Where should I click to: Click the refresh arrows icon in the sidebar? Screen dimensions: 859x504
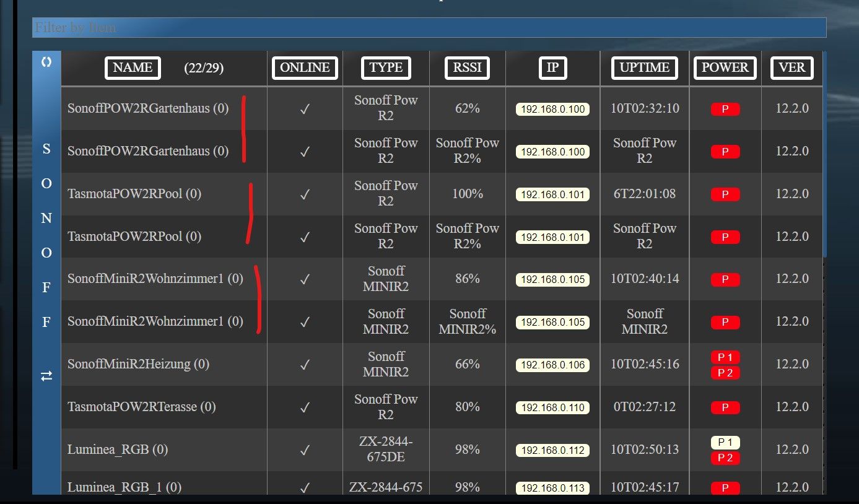click(x=46, y=63)
